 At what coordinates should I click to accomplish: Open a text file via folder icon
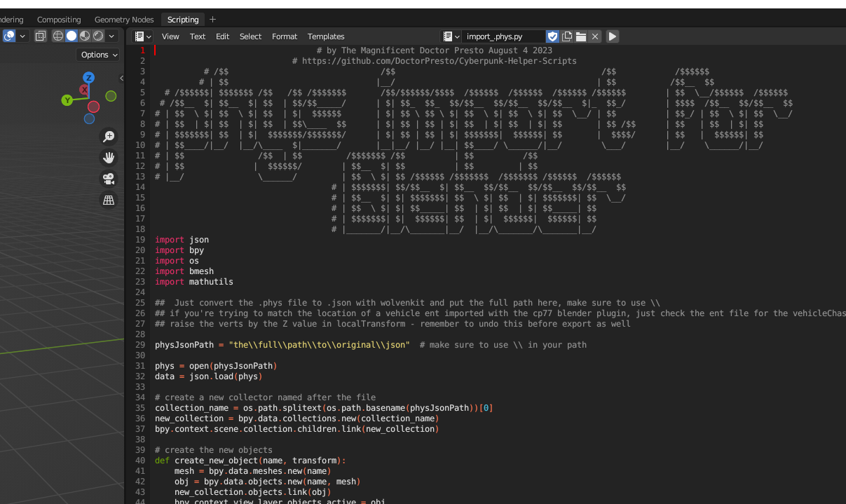(x=581, y=36)
